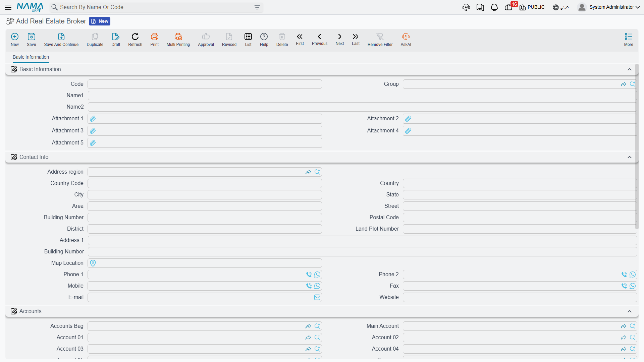Open More toolbar options
The width and height of the screenshot is (644, 362).
pyautogui.click(x=629, y=40)
